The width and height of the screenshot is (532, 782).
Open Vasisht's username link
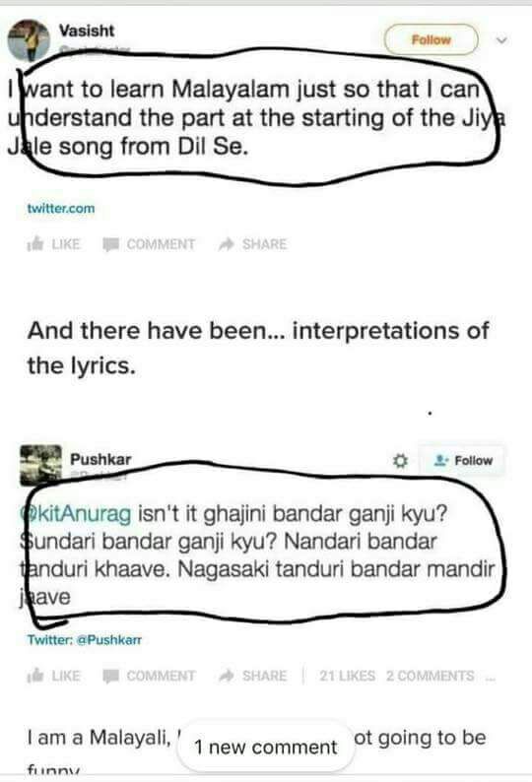87,31
